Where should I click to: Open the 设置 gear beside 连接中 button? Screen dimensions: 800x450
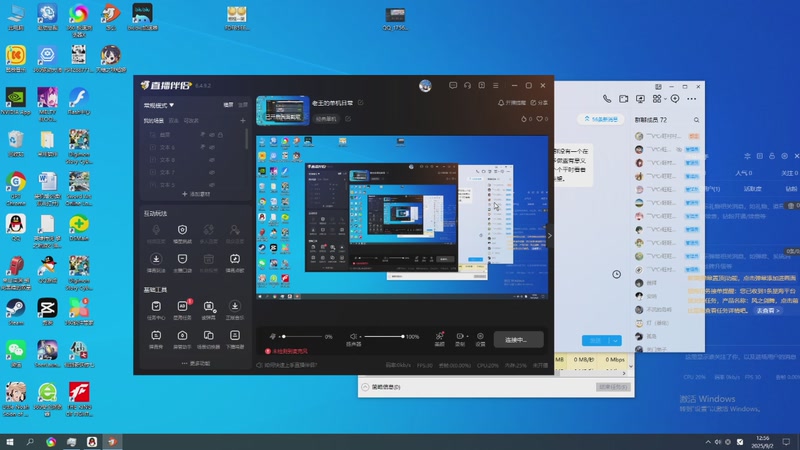480,336
